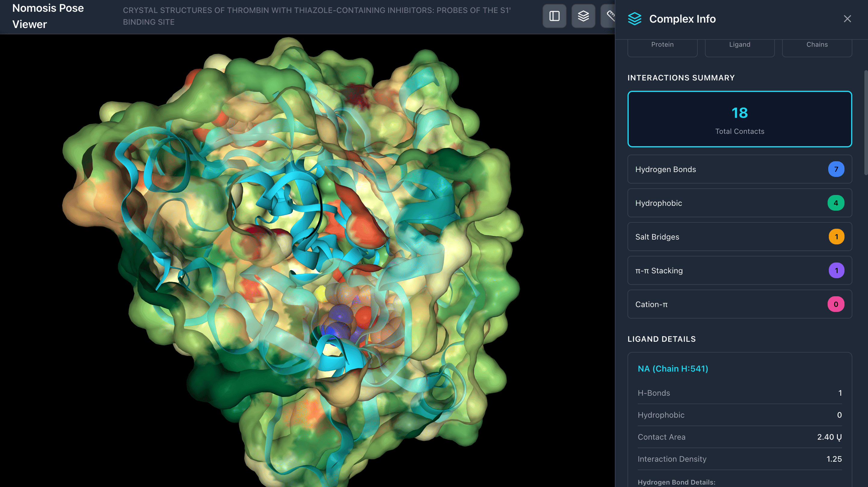Select the 18 Total Contacts card
The width and height of the screenshot is (868, 487).
740,119
